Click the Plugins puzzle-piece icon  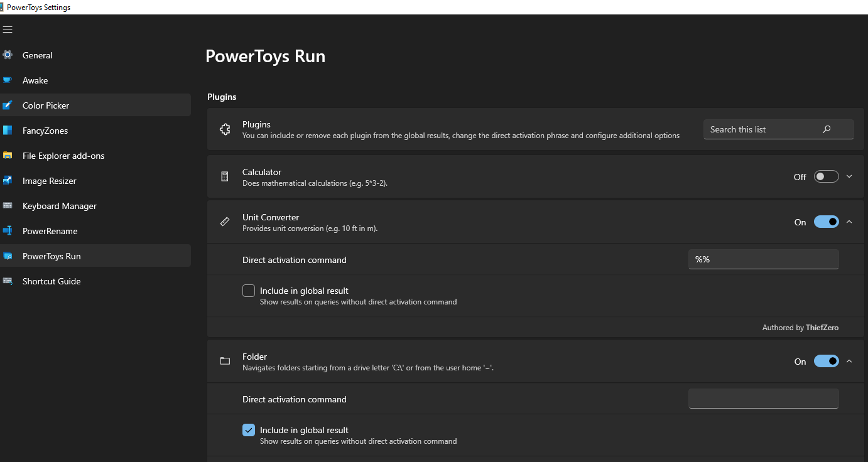pos(224,129)
